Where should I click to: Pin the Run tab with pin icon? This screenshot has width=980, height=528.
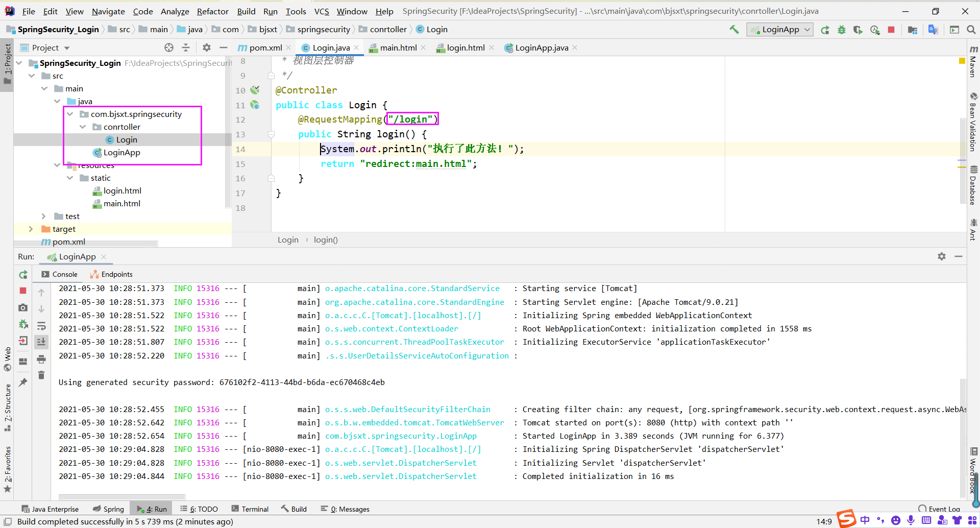pyautogui.click(x=23, y=382)
